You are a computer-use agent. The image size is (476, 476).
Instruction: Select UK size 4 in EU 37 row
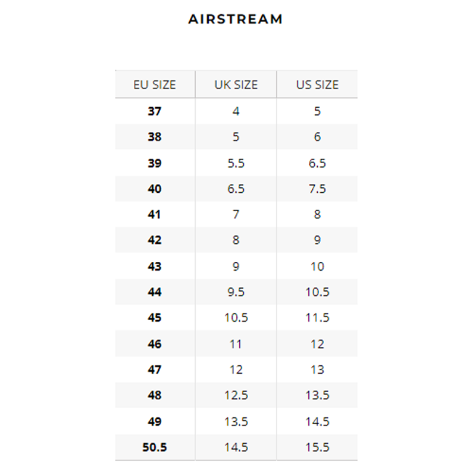[x=236, y=111]
